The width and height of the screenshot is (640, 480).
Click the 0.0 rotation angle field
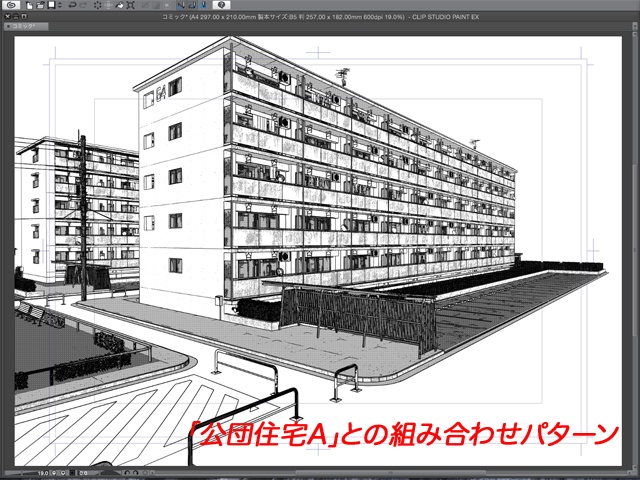[83, 473]
